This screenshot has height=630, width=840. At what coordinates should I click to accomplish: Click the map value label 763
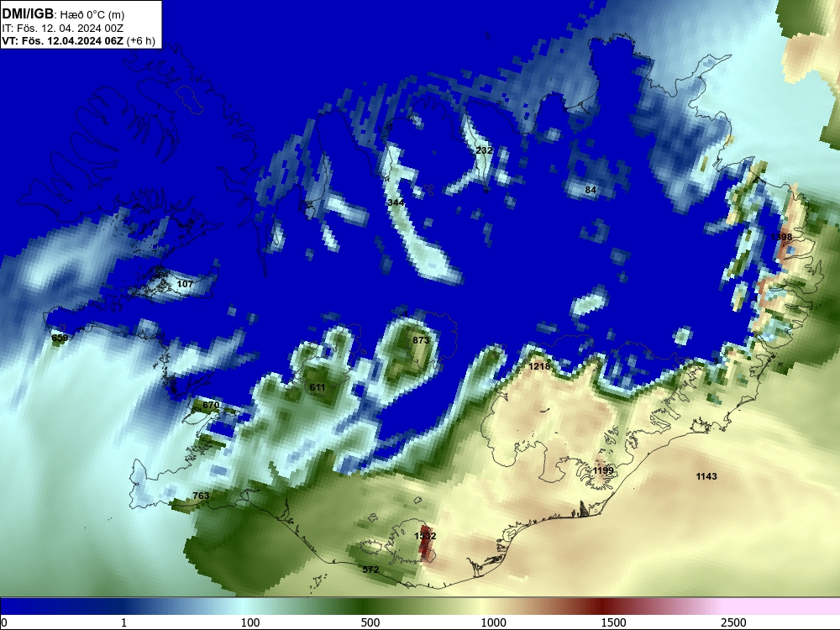(x=201, y=496)
